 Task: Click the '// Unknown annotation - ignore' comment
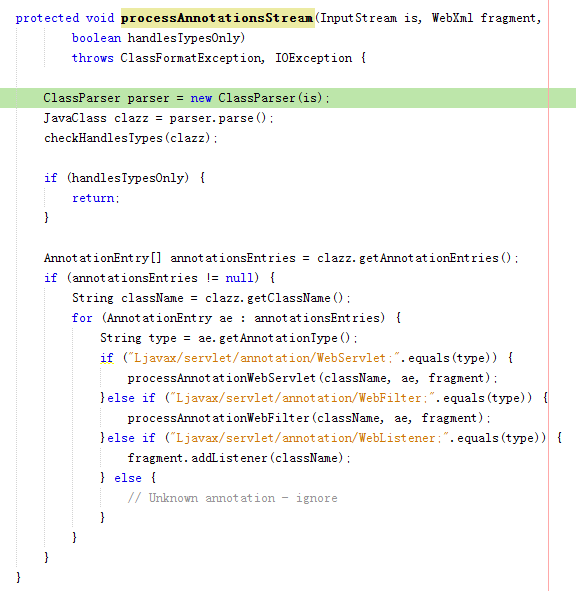(x=232, y=498)
